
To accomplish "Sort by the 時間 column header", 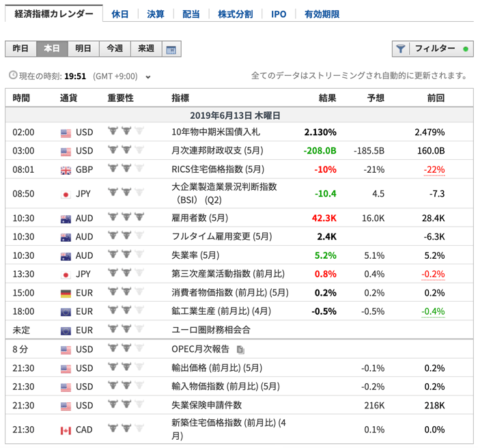I will pos(21,98).
